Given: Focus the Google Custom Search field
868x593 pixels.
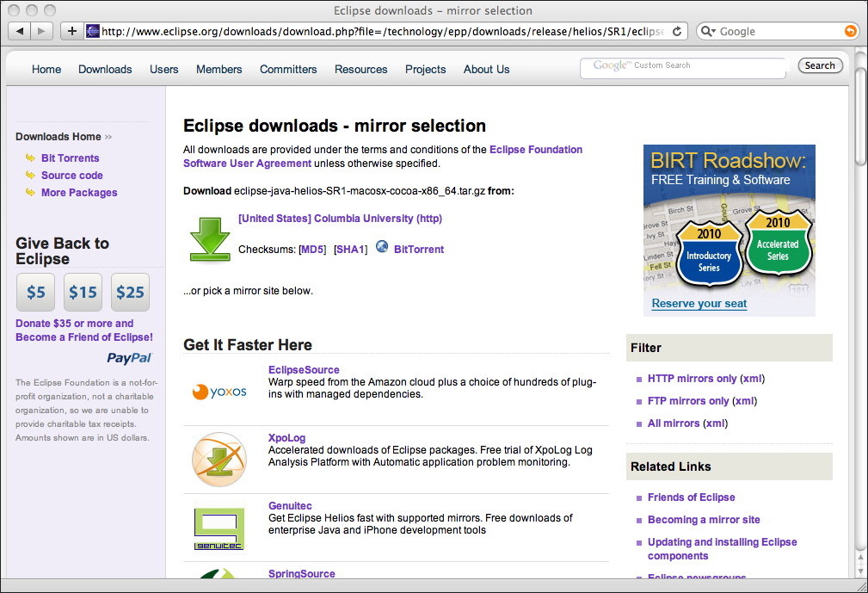Looking at the screenshot, I should 683,67.
